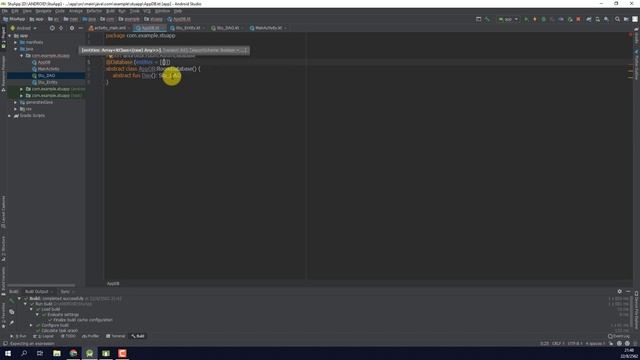Click the pin icon in Build panel
This screenshot has height=360, width=640.
pos(11,323)
